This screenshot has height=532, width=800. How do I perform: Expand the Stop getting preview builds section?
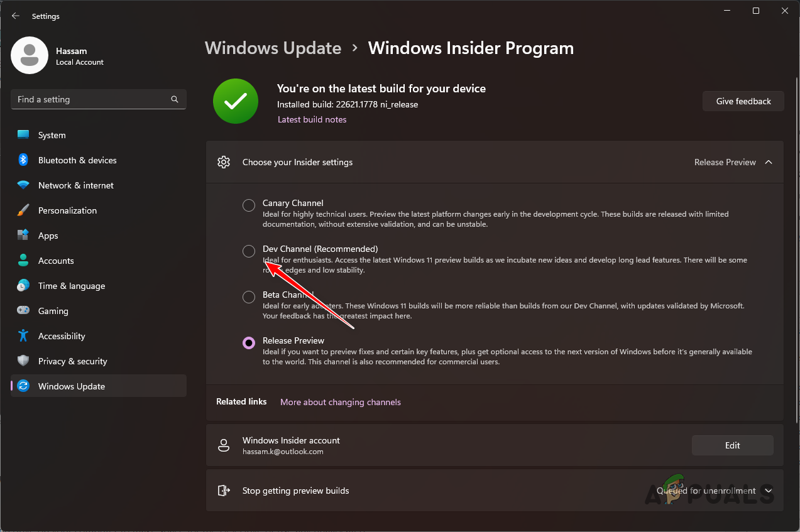[x=768, y=490]
